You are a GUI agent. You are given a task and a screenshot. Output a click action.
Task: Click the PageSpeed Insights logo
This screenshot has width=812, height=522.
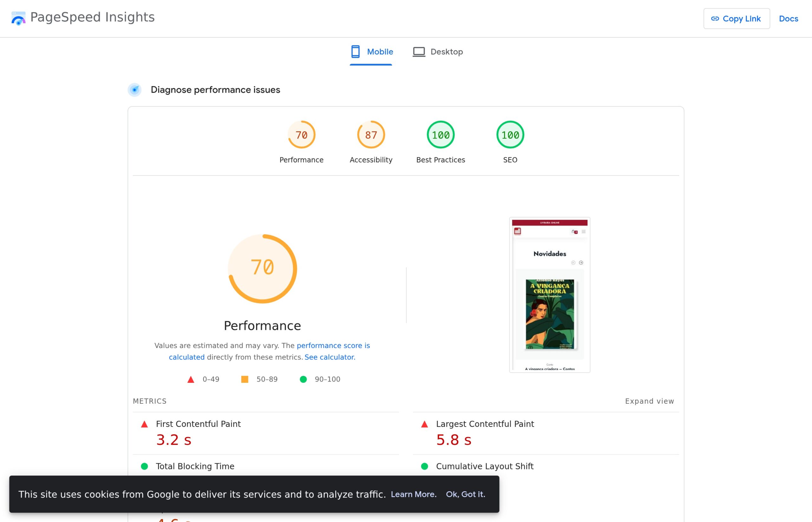(x=18, y=18)
